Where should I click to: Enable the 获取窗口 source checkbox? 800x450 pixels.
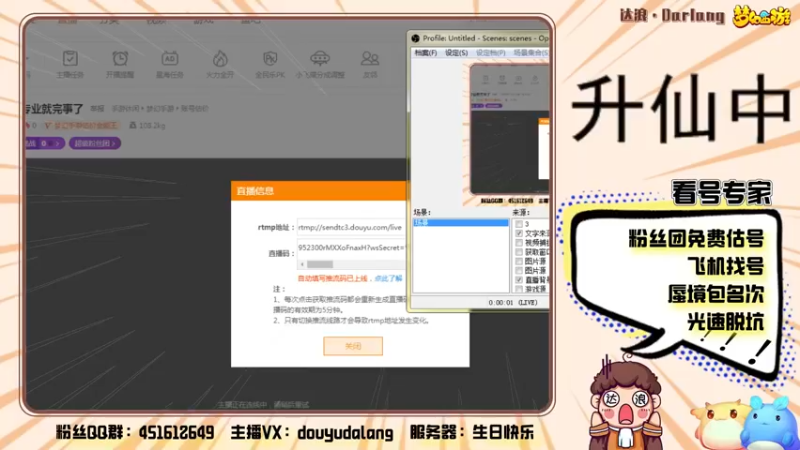point(519,252)
